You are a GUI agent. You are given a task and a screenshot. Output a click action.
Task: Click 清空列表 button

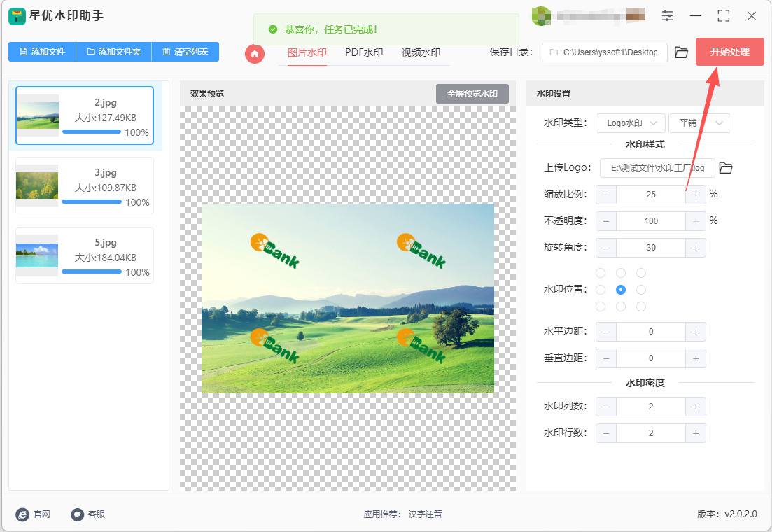pyautogui.click(x=185, y=52)
